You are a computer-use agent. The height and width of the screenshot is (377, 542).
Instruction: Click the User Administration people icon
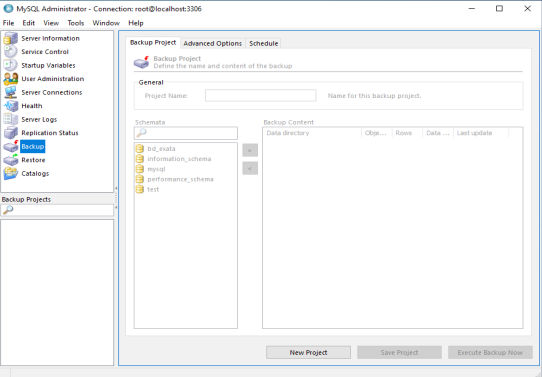pyautogui.click(x=10, y=79)
